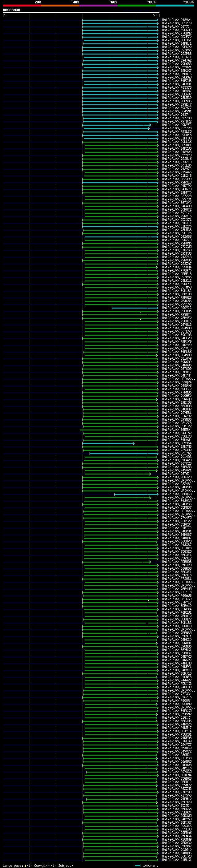Select the UniRef100_Q94JA2 hit label
This screenshot has height=868, width=197.
177,61
